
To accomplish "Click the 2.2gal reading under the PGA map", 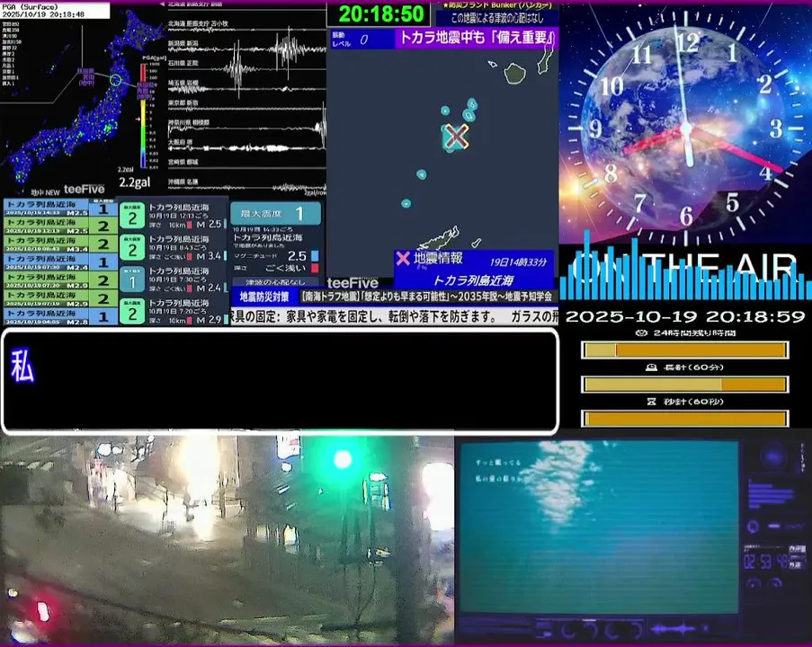I will pos(135,182).
